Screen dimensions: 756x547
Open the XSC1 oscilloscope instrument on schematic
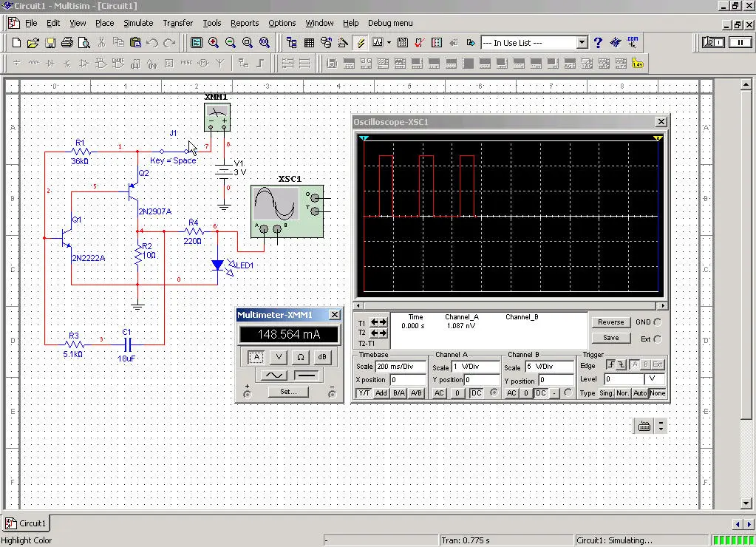point(287,211)
